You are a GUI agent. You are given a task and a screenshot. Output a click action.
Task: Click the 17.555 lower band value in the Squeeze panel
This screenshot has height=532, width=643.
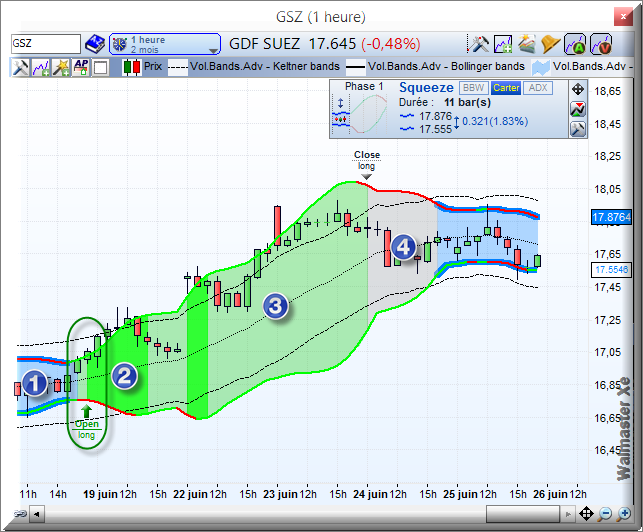(x=436, y=129)
